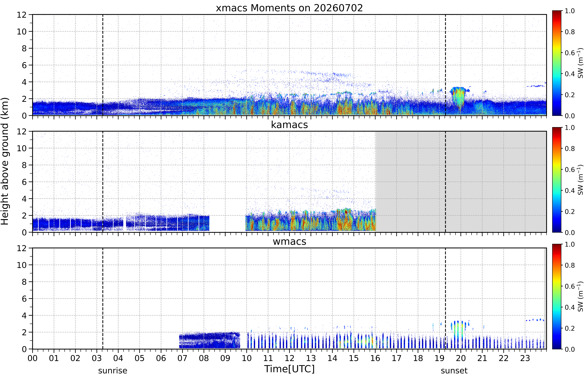Click the dashed sunrise line in the xmacs panel
This screenshot has width=588, height=379.
tap(103, 65)
